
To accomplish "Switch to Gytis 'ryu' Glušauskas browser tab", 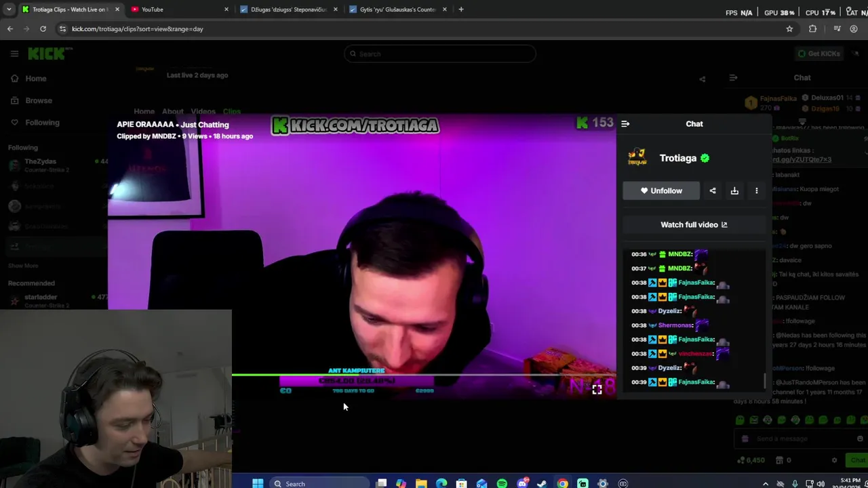I will click(398, 9).
